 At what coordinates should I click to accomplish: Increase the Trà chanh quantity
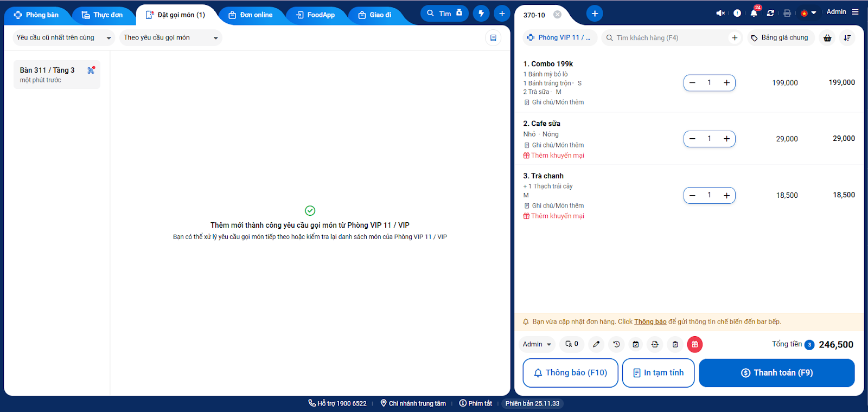click(x=726, y=195)
